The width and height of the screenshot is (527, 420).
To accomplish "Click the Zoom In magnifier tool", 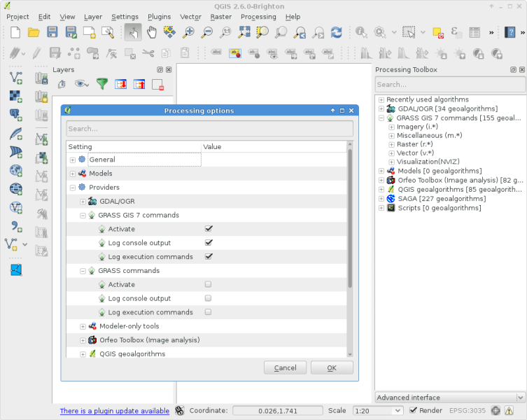I will pyautogui.click(x=188, y=32).
